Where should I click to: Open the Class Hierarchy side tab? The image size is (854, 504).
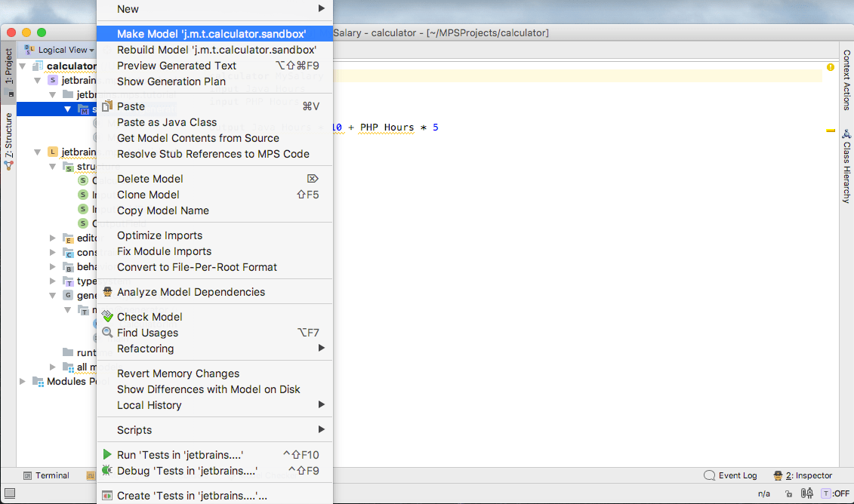pyautogui.click(x=846, y=166)
